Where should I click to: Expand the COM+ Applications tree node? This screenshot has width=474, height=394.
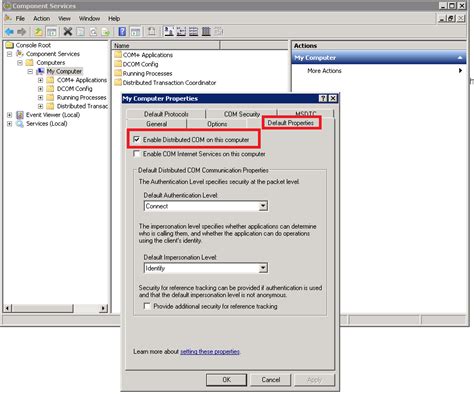click(x=40, y=80)
